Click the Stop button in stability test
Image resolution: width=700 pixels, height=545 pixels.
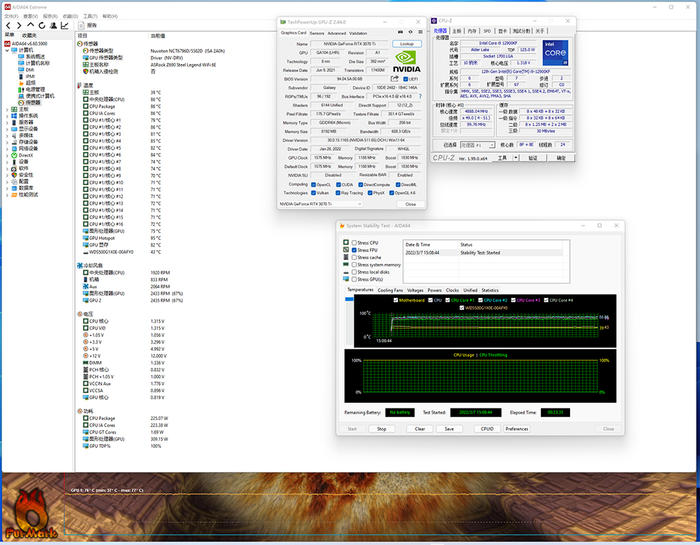(x=381, y=429)
